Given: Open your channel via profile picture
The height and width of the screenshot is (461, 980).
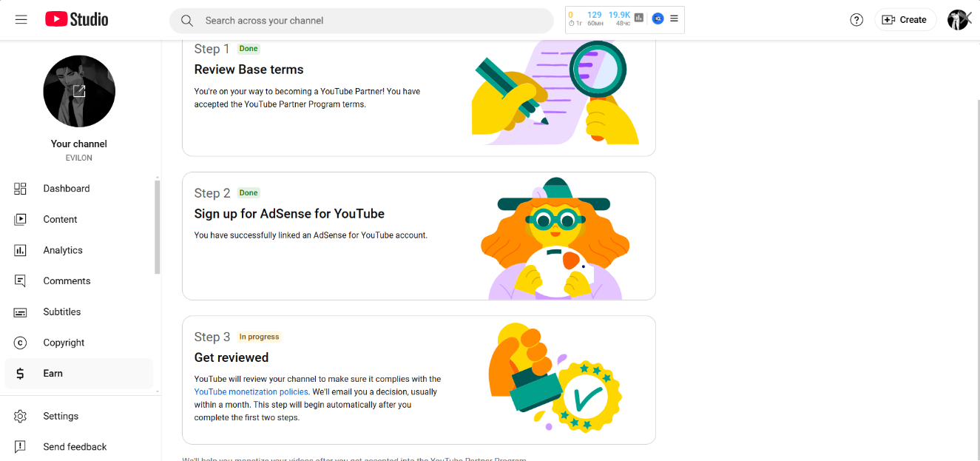Looking at the screenshot, I should click(x=79, y=91).
